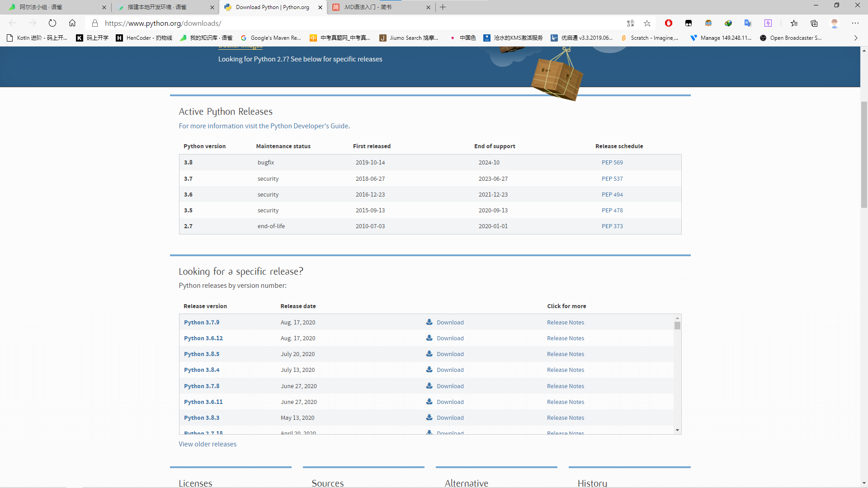
Task: Expand the bookmarks bar overflow chevron
Action: 856,38
